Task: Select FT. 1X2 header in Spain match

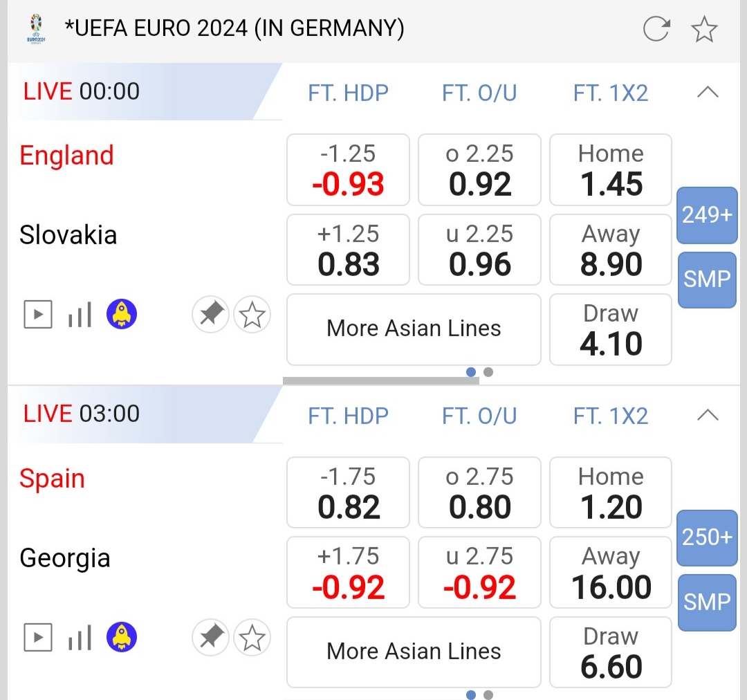Action: pyautogui.click(x=611, y=416)
